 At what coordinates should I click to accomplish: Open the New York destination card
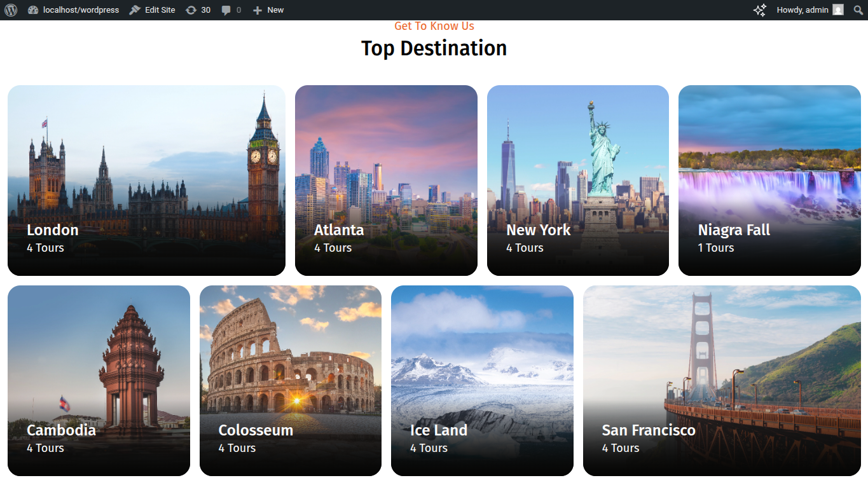[x=578, y=181]
